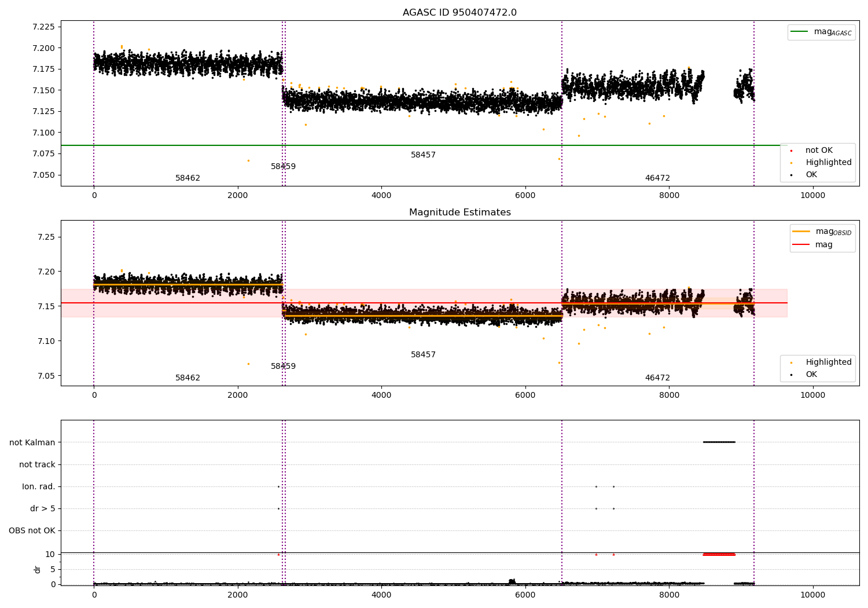Click the red line sample beside mag in the legend
The width and height of the screenshot is (868, 608).
click(x=801, y=245)
